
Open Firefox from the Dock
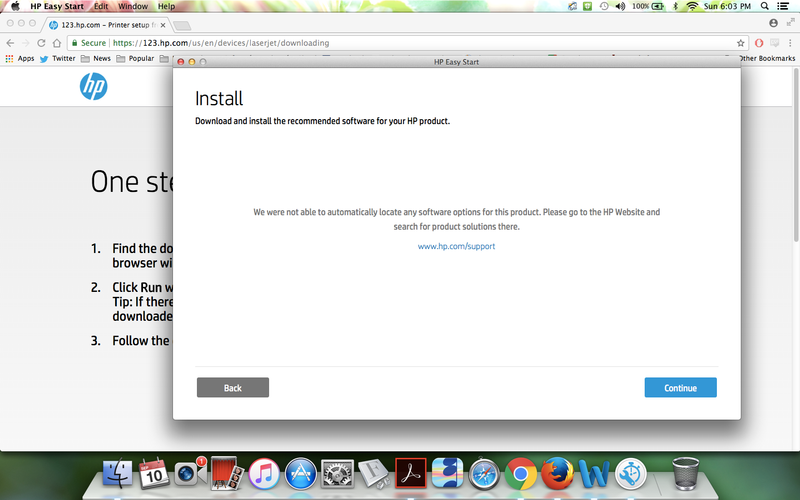pos(557,473)
